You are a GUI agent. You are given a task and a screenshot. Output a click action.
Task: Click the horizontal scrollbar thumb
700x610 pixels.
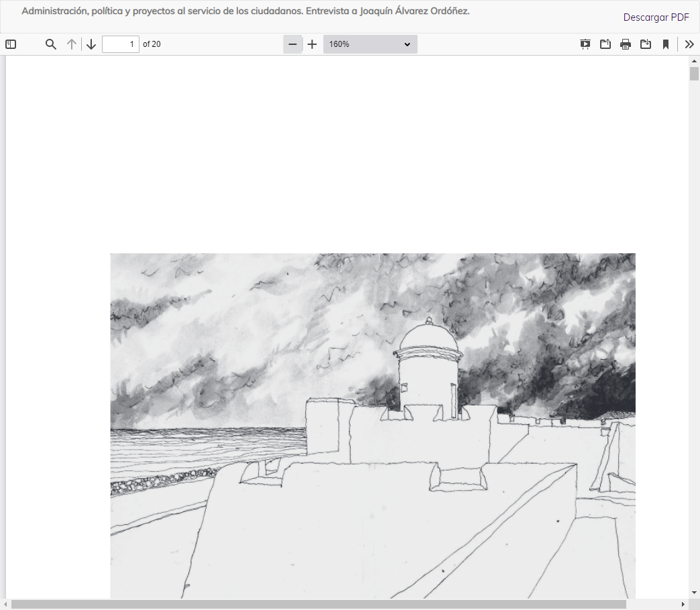(318, 604)
